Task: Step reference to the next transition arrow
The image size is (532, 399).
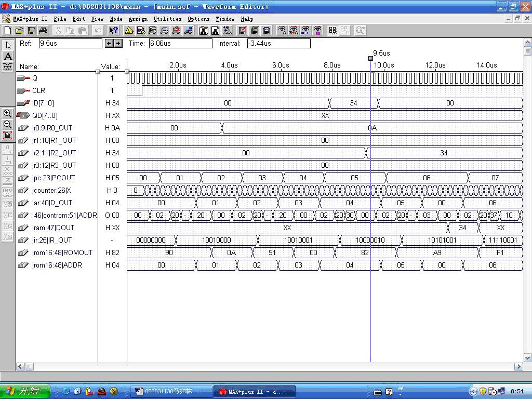Action: [118, 43]
